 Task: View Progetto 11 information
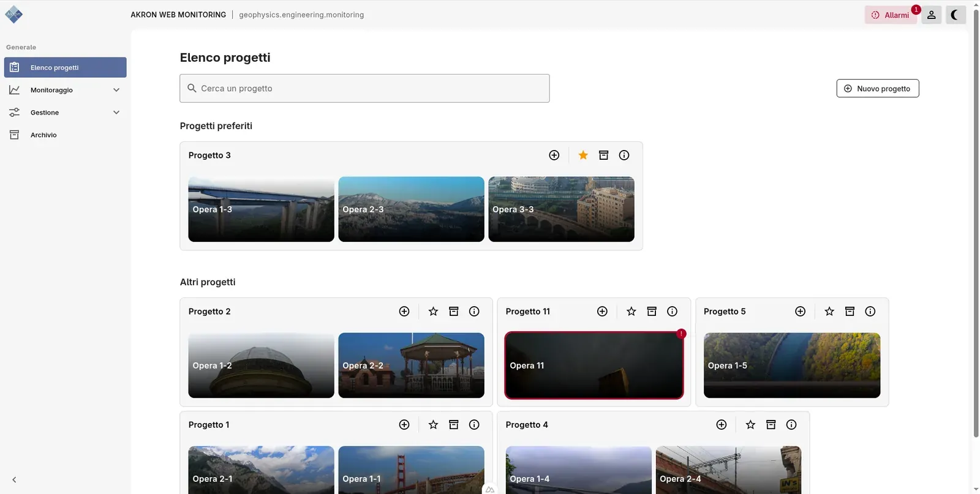pos(672,312)
